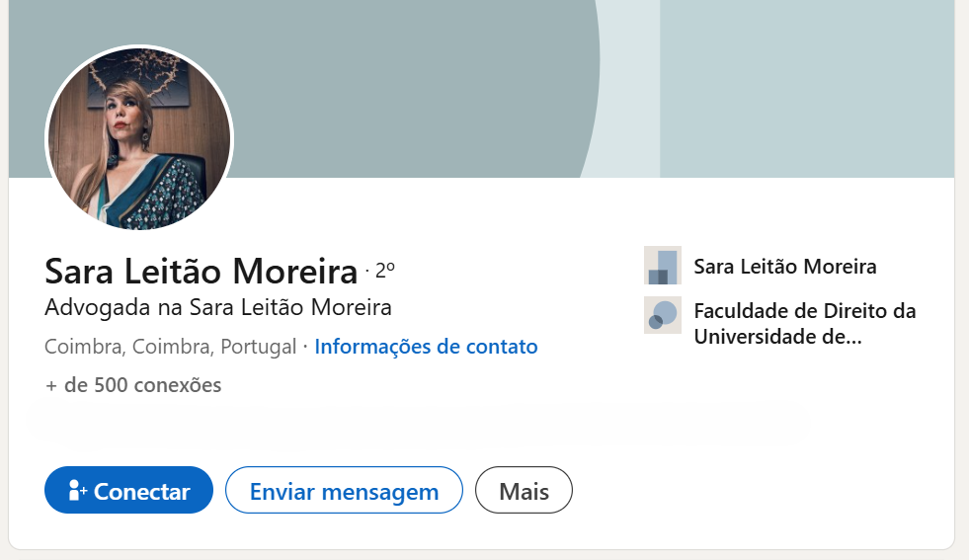Click the profile name heading
The width and height of the screenshot is (969, 560).
(201, 271)
